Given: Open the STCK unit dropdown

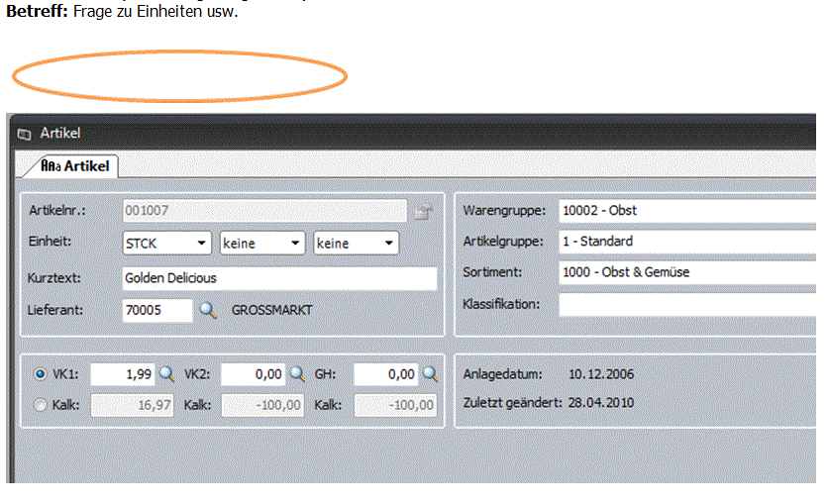Looking at the screenshot, I should click(x=201, y=244).
